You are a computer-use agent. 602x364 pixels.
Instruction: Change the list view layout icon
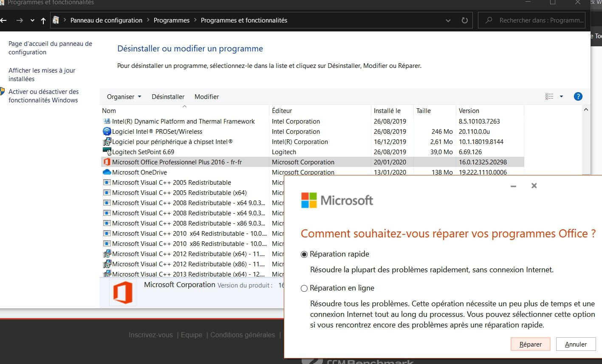tap(549, 96)
